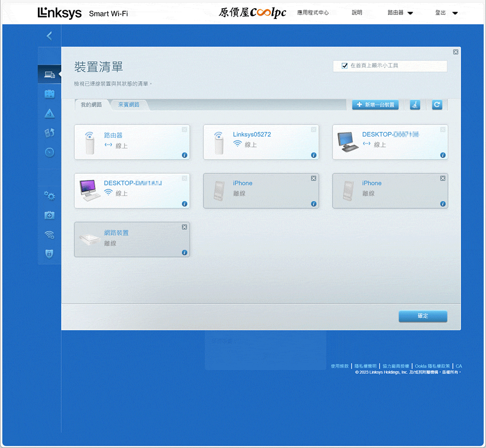Open 使用條款 footer link
Image resolution: width=486 pixels, height=448 pixels.
point(340,366)
